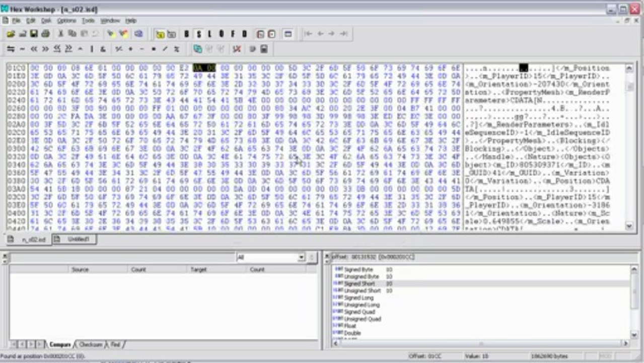Click the Byte Flip operation icon
Image resolution: width=644 pixels, height=363 pixels.
coord(11,49)
